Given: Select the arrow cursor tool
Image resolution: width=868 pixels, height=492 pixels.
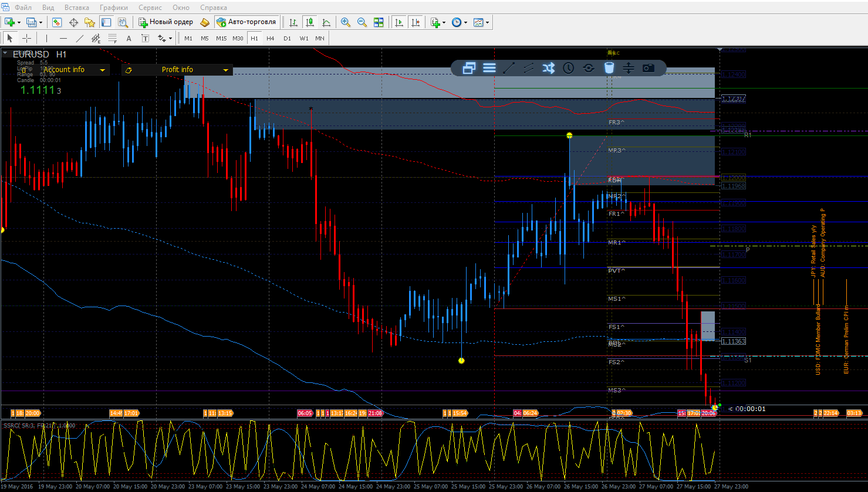Looking at the screenshot, I should [x=10, y=38].
